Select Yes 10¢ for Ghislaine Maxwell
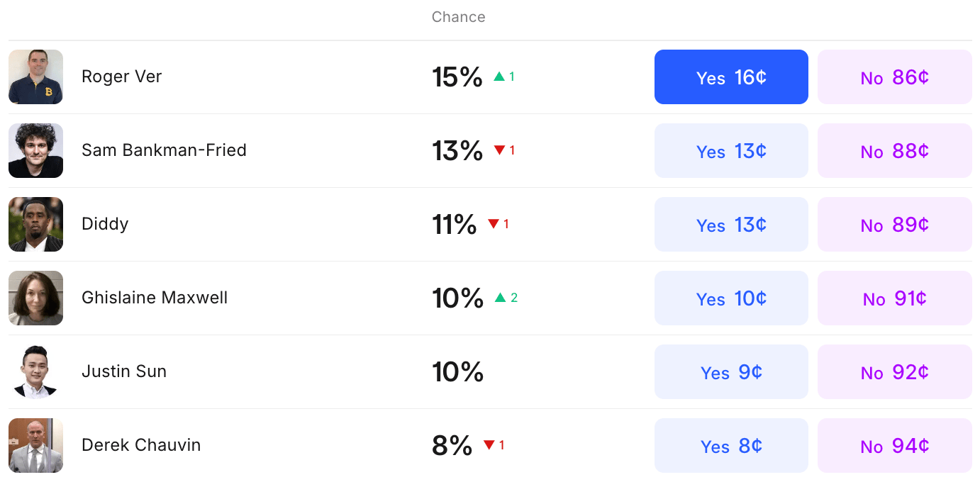Viewport: 980px width, 482px height. [x=731, y=298]
